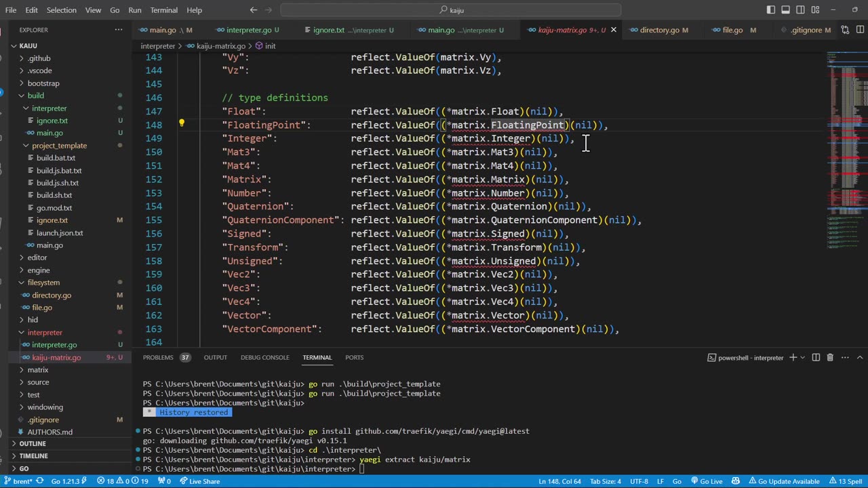Image resolution: width=868 pixels, height=488 pixels.
Task: Launch a new terminal with plus icon
Action: point(793,357)
